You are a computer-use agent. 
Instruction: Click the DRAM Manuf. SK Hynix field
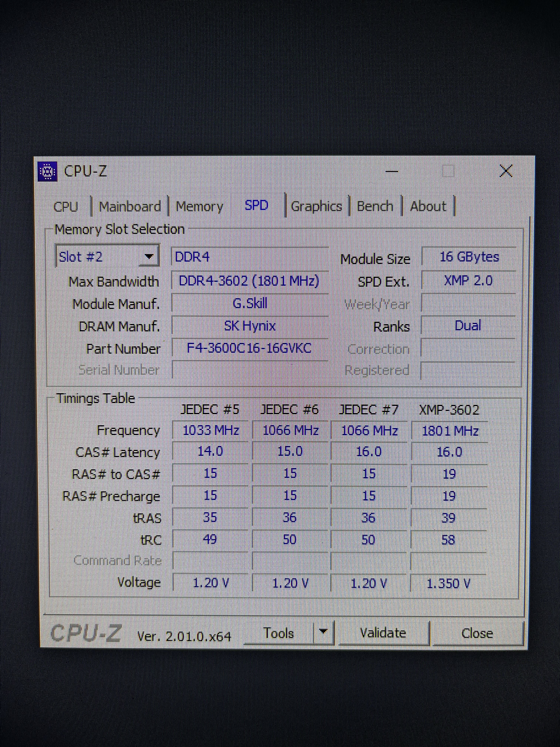pyautogui.click(x=250, y=326)
